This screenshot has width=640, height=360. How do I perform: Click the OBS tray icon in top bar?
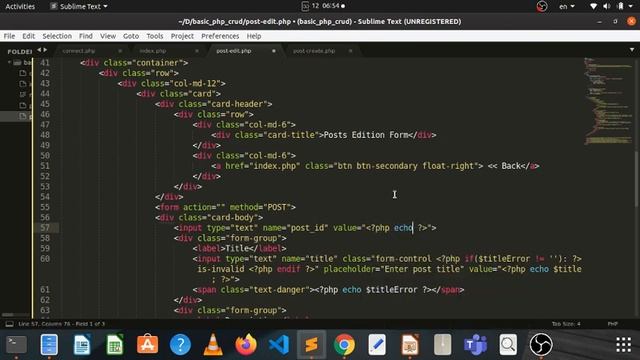[x=542, y=6]
